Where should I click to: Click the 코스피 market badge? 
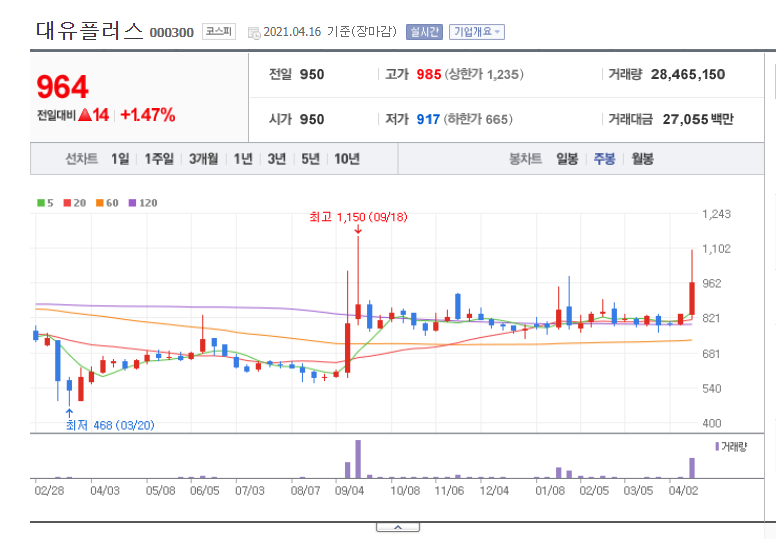coord(219,32)
